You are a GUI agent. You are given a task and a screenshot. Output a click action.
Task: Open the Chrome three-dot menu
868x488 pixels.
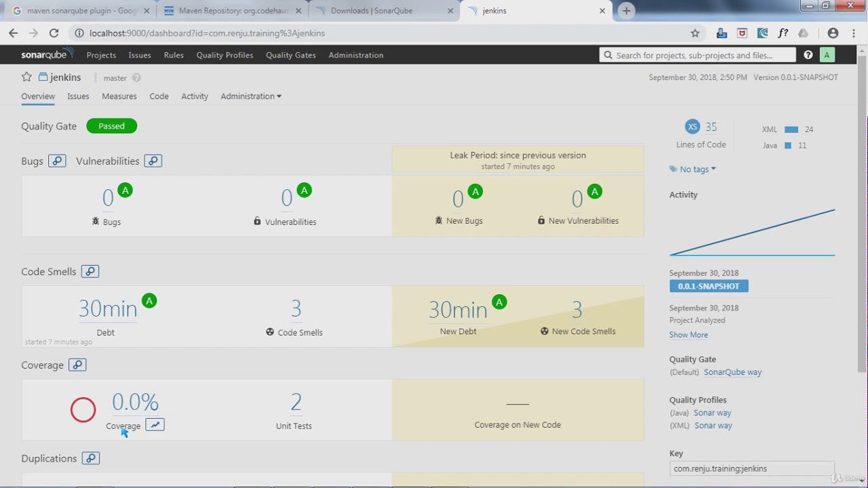pyautogui.click(x=853, y=33)
